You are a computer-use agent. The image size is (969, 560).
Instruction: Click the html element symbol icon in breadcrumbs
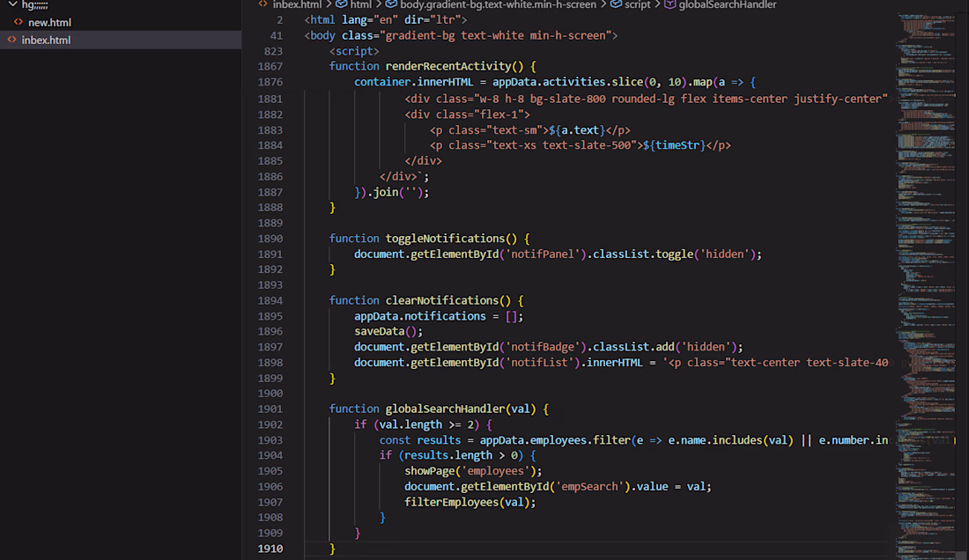coord(341,4)
